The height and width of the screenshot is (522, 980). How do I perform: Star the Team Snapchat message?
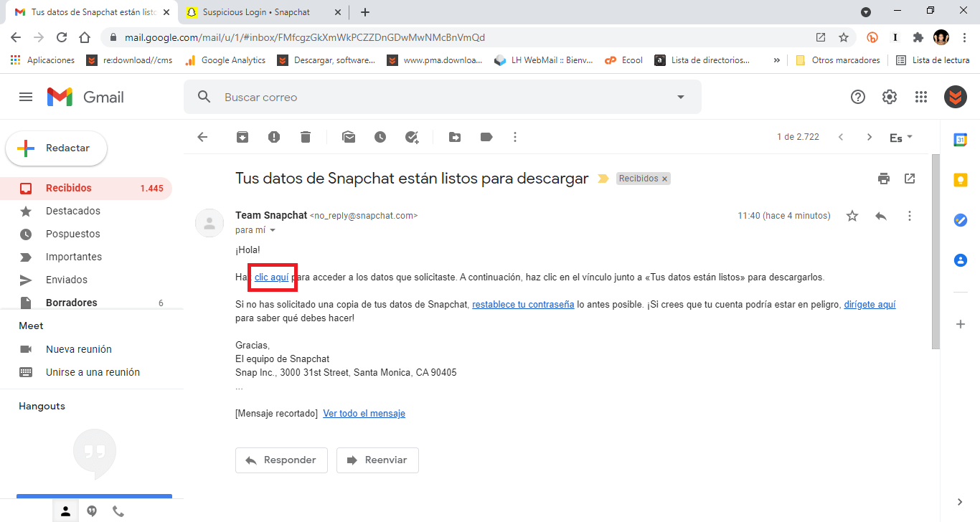click(x=852, y=216)
